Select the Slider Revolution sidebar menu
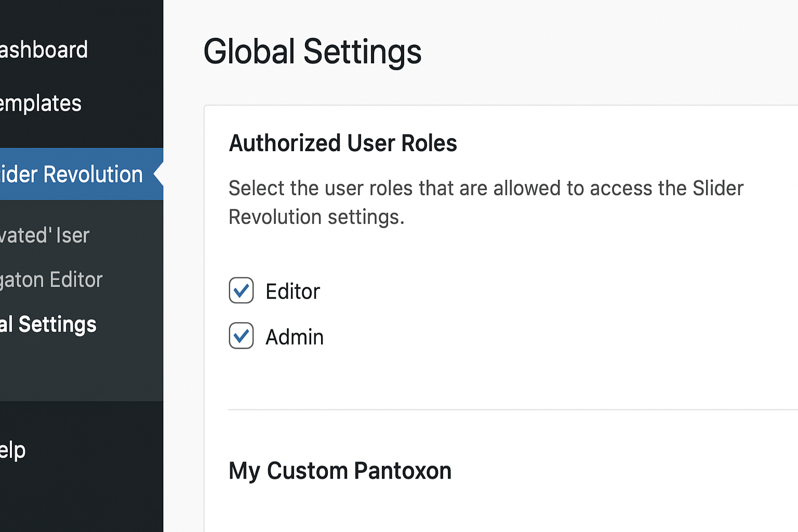This screenshot has height=532, width=798. pyautogui.click(x=72, y=174)
